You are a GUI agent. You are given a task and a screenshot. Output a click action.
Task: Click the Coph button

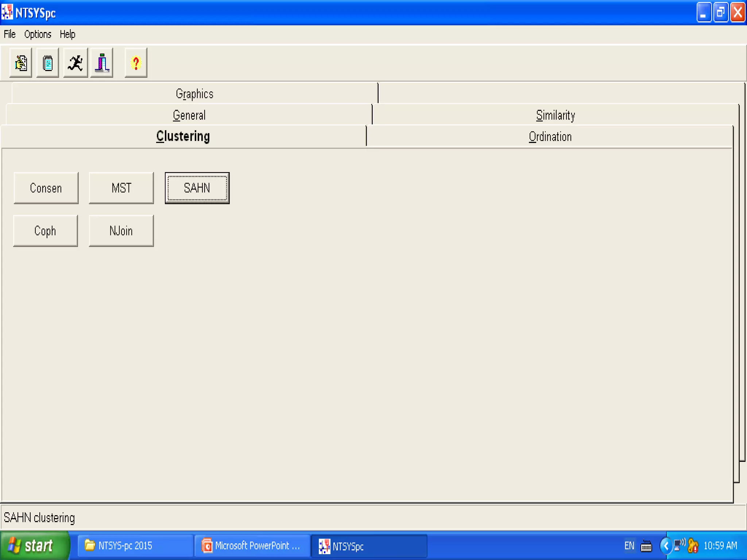(45, 231)
